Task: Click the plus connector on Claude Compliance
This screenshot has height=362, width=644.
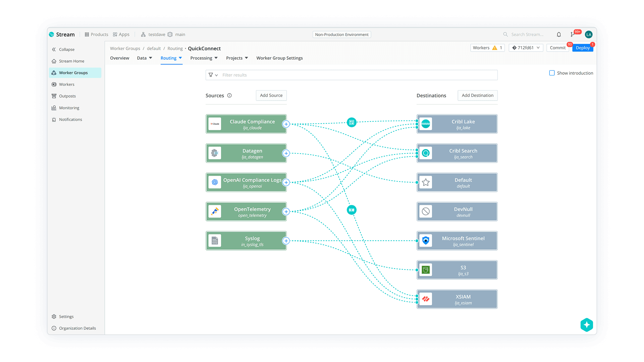Action: (286, 124)
